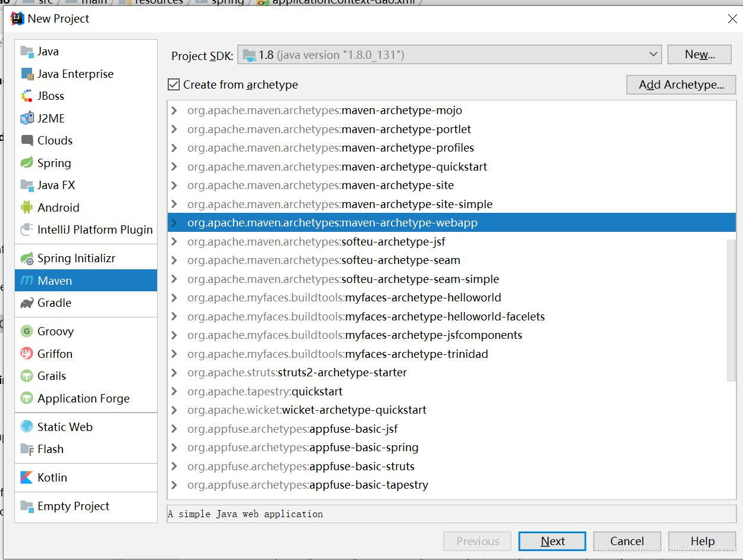Image resolution: width=743 pixels, height=560 pixels.
Task: Click IntelliJ logo in New Project title bar
Action: 17,18
